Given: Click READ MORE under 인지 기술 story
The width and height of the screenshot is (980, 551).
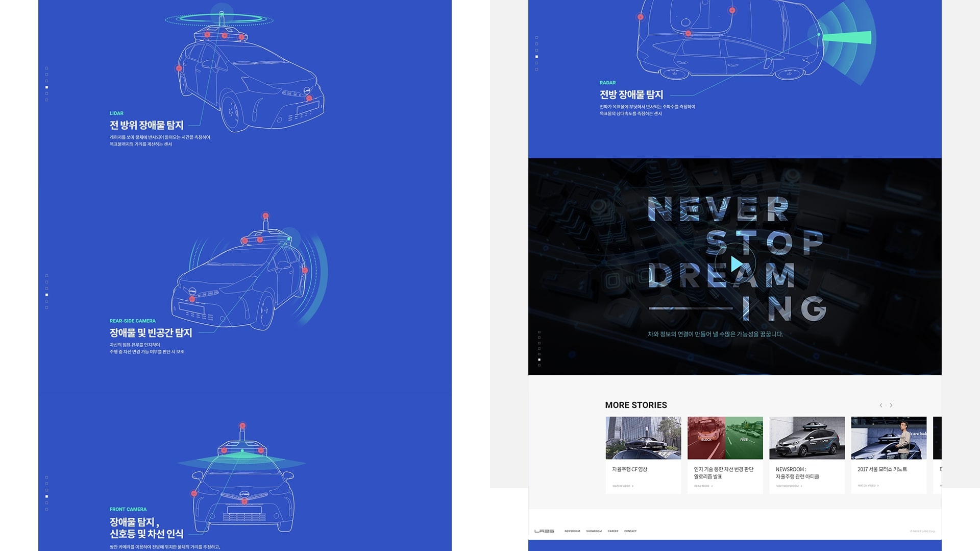Looking at the screenshot, I should 703,486.
